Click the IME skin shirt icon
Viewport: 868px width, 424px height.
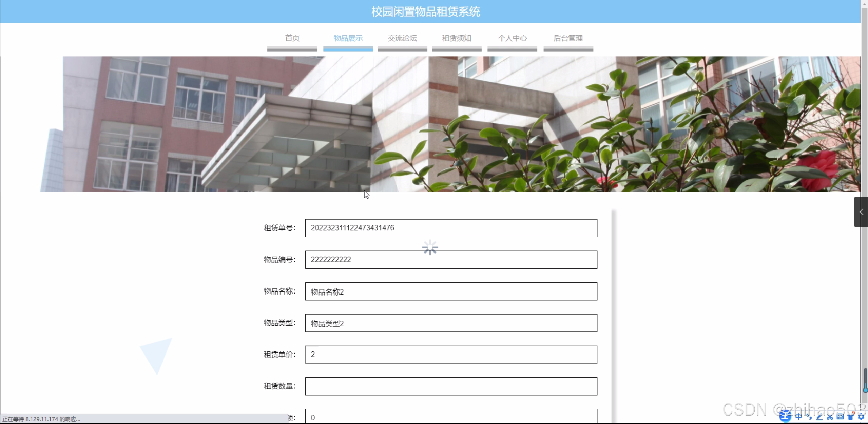coord(851,417)
